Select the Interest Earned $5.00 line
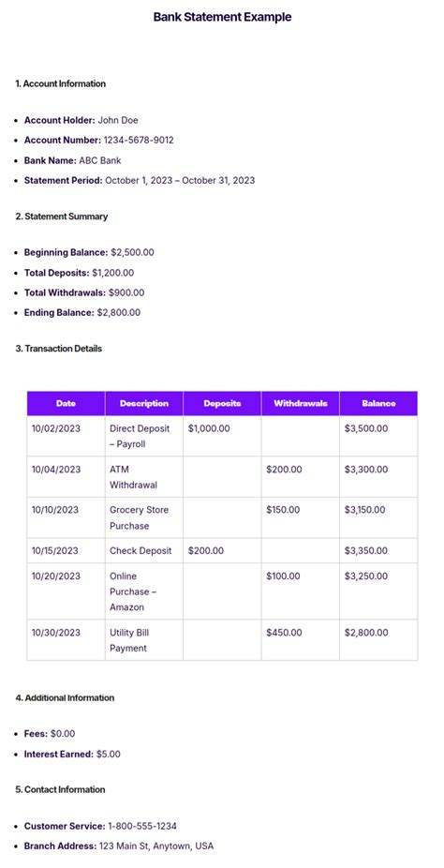Viewport: 444px width, 868px height. click(x=72, y=754)
